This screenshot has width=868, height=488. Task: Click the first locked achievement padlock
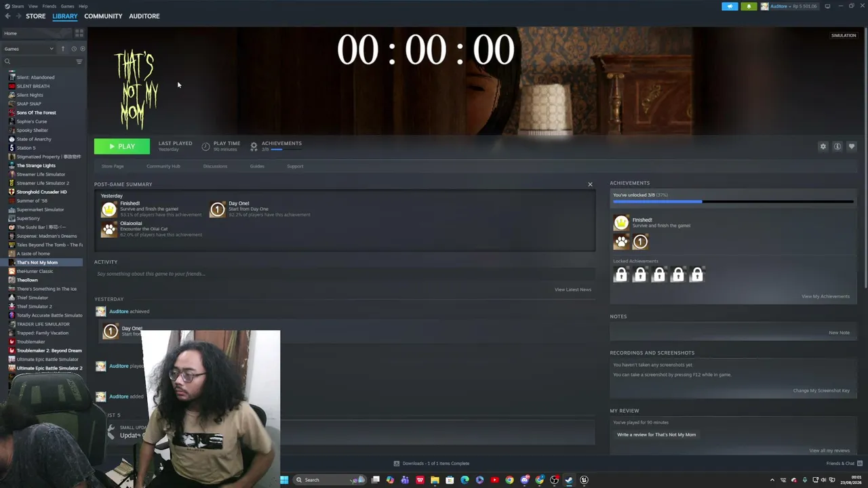point(620,274)
